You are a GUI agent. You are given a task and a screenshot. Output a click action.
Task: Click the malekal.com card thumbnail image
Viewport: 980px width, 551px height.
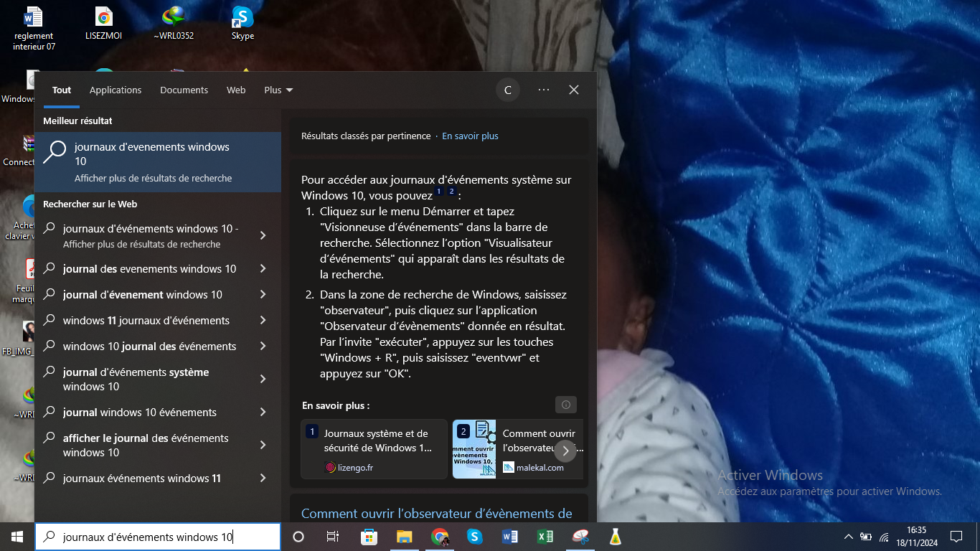474,449
